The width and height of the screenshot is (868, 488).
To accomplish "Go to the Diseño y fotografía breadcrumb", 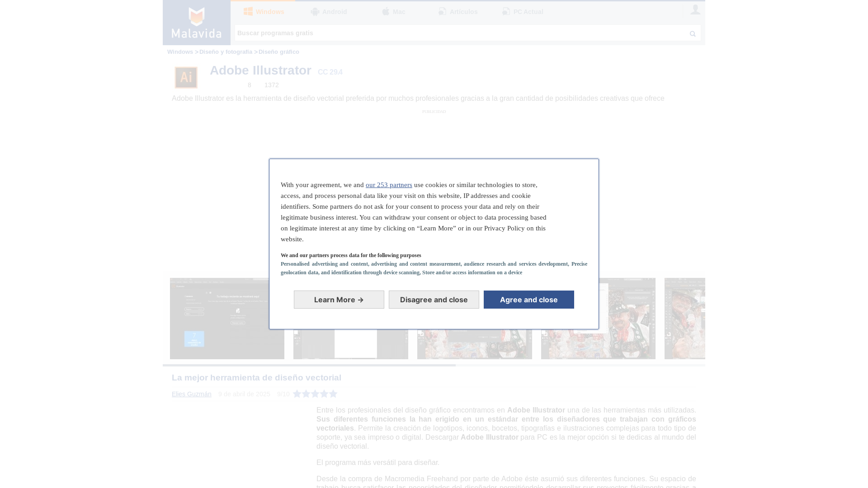I will (x=226, y=52).
